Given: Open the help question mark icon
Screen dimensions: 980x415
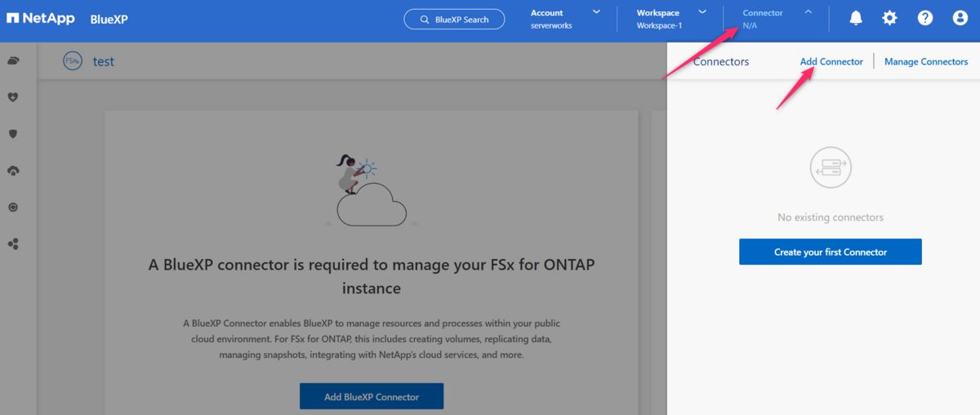Looking at the screenshot, I should [925, 18].
